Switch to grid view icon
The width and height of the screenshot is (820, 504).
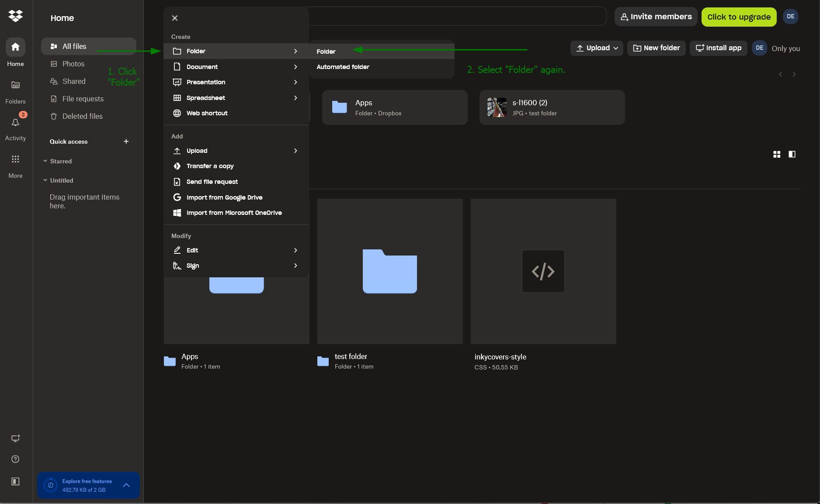[777, 154]
